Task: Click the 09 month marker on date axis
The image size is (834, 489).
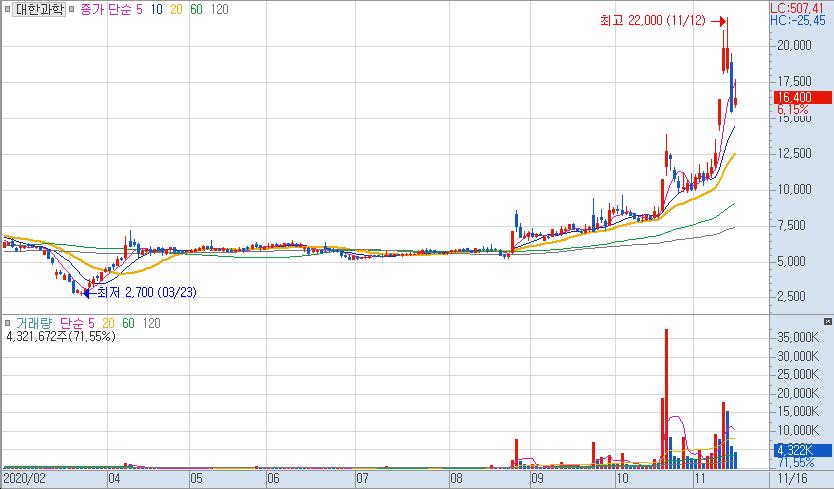Action: (x=537, y=478)
